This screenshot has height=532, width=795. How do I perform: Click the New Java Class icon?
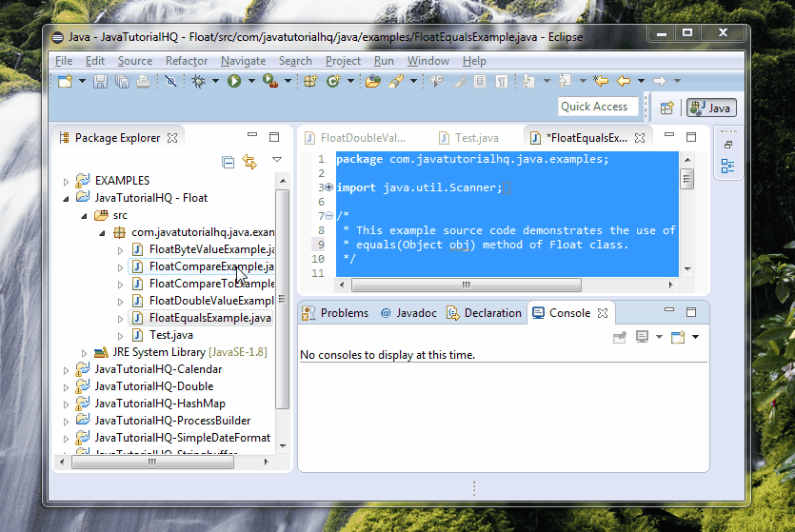[333, 81]
